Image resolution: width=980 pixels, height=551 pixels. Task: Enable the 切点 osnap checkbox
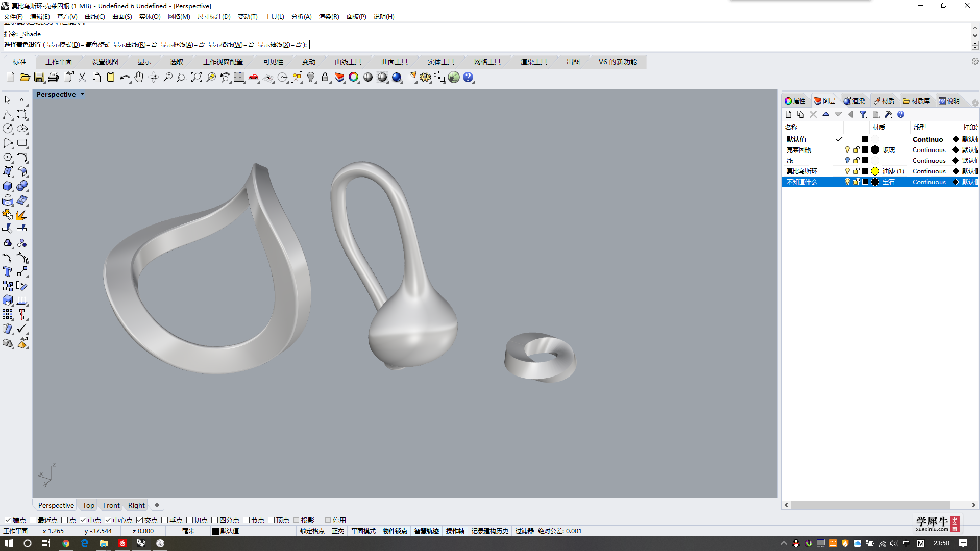click(x=190, y=520)
